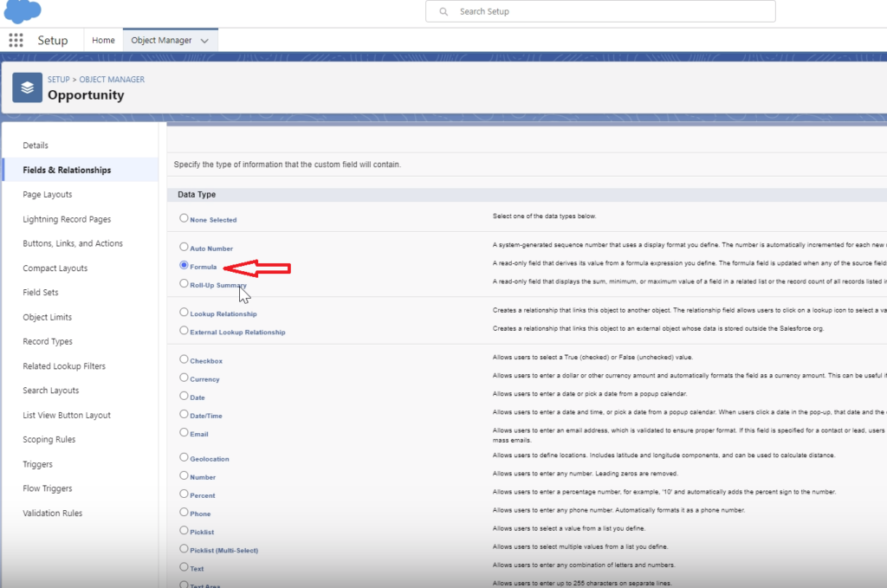Open Related Lookup Filters in the sidebar
The height and width of the screenshot is (588, 887).
[x=64, y=365]
